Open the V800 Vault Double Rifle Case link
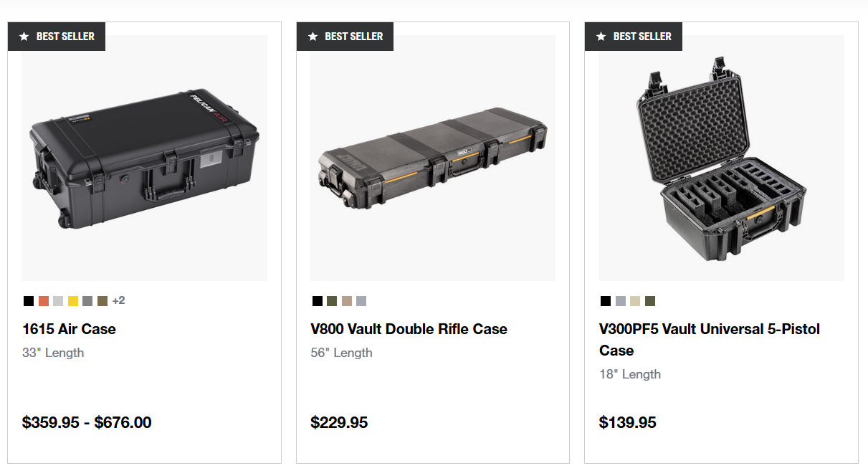Image resolution: width=868 pixels, height=471 pixels. (409, 329)
